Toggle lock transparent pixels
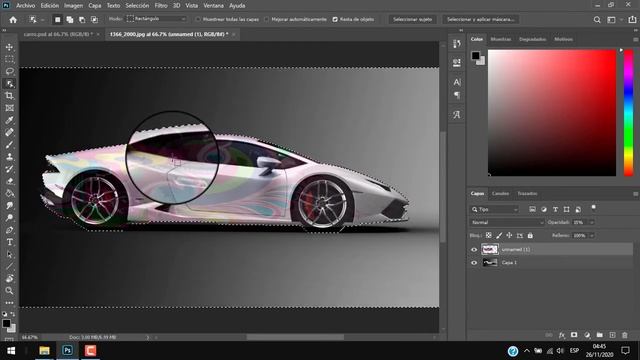Viewport: 640px width, 360px height. [489, 236]
